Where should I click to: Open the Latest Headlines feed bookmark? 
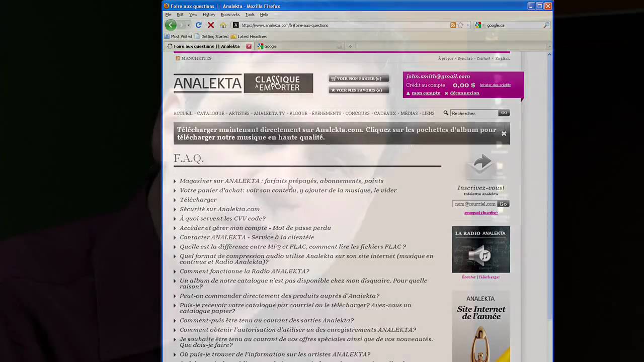[249, 37]
